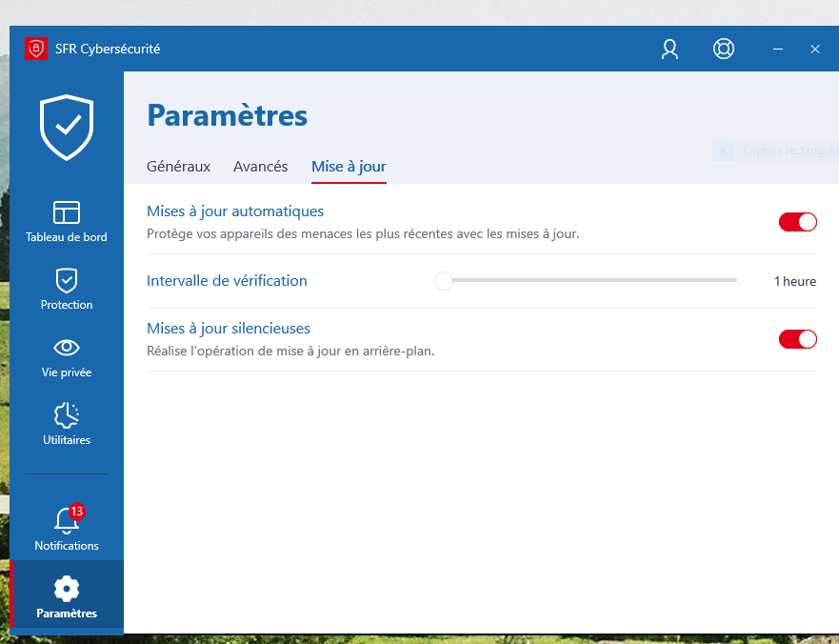Select the Mise à jour tab
The width and height of the screenshot is (839, 644).
349,167
